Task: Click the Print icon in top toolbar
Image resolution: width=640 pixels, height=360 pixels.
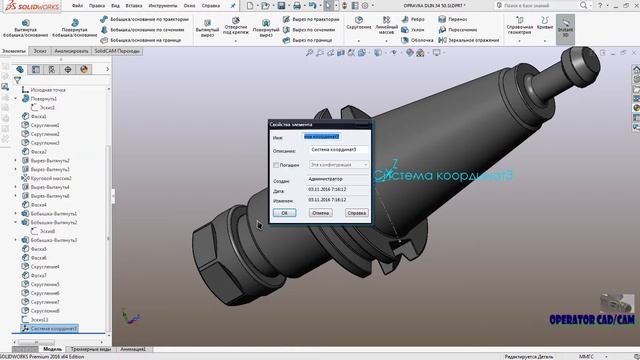Action: (x=297, y=6)
